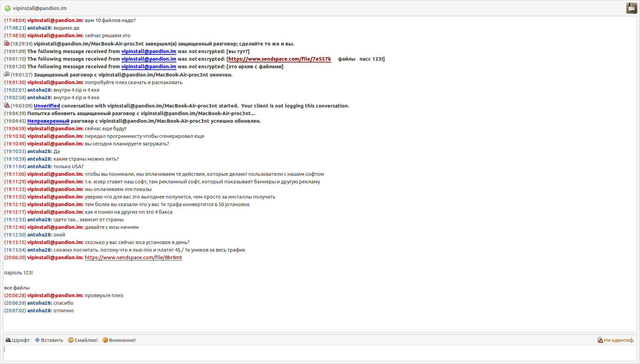640x364 pixels.
Task: Click the Непроверенный link at 19:04:45
Action: 48,121
